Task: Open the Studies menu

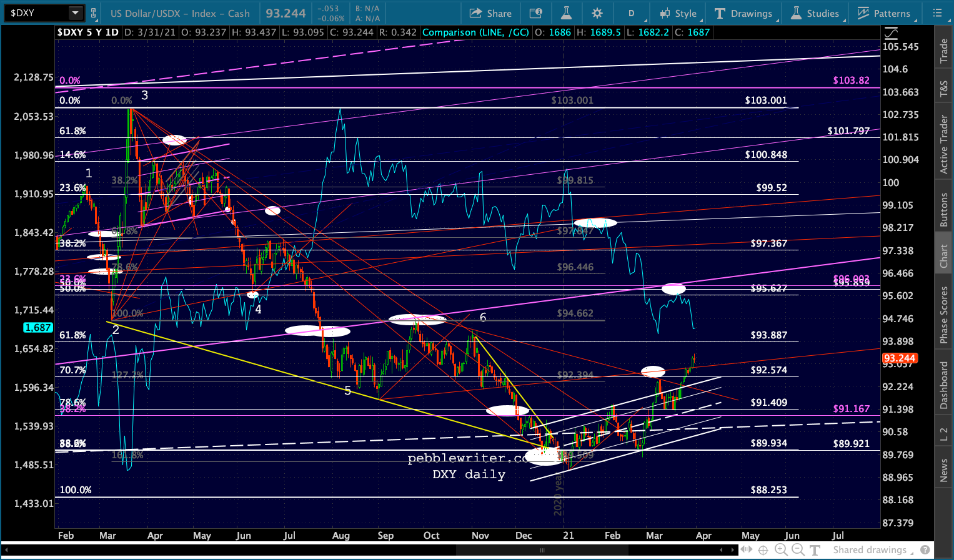Action: coord(815,13)
